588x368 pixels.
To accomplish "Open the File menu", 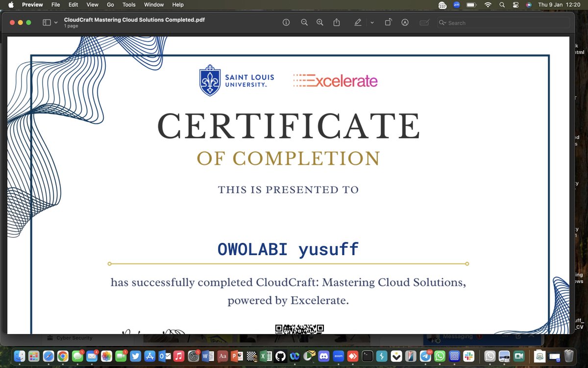I will click(56, 5).
